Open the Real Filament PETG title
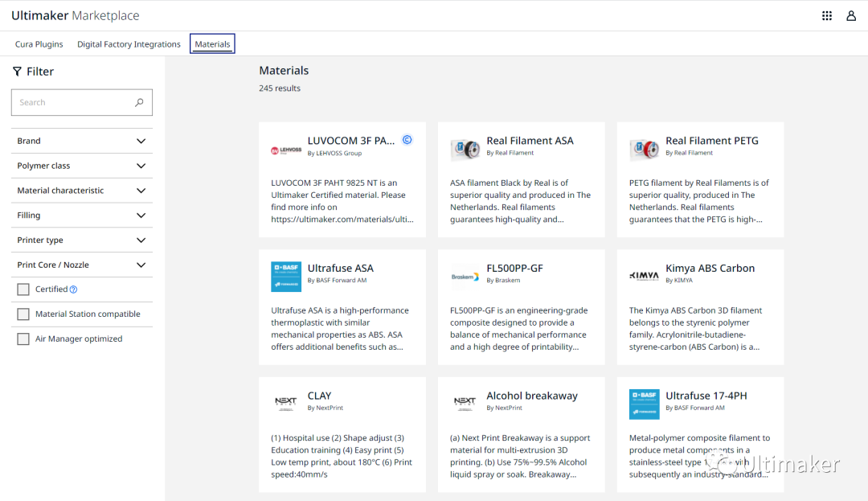Screen dimensions: 868x501 point(712,141)
